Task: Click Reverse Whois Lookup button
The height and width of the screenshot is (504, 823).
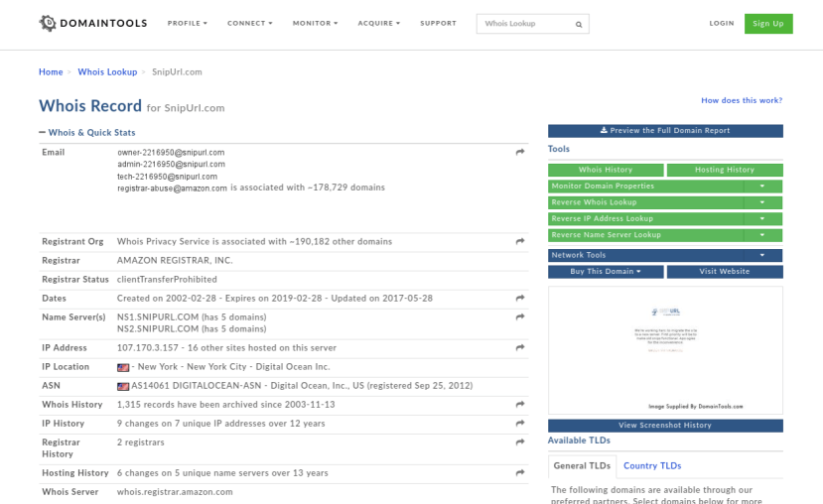Action: pos(645,202)
